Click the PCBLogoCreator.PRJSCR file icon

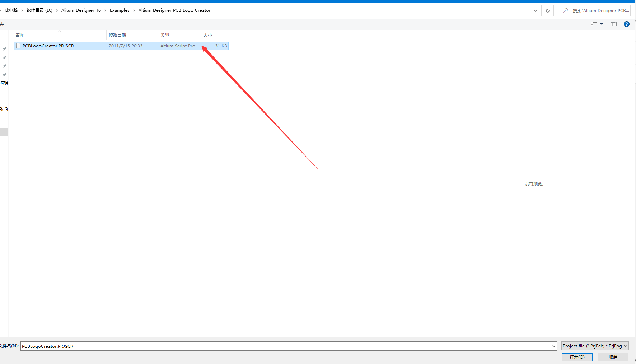[x=18, y=46]
